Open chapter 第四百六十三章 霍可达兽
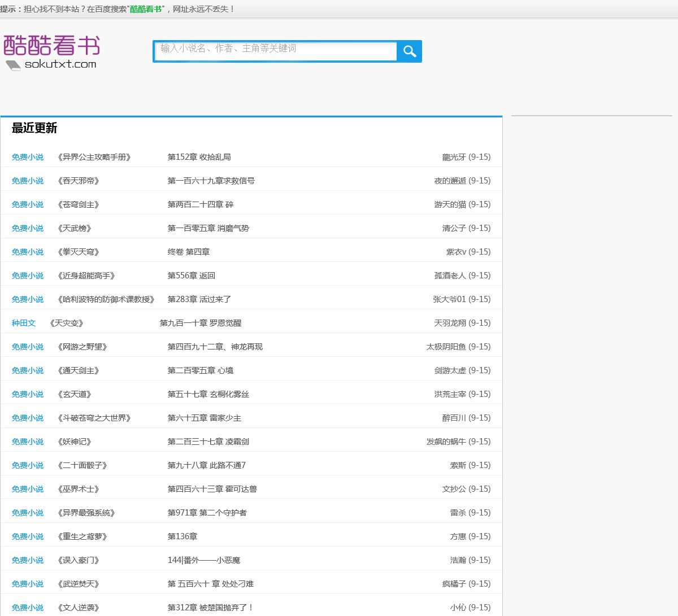Viewport: 678px width, 616px height. [212, 489]
